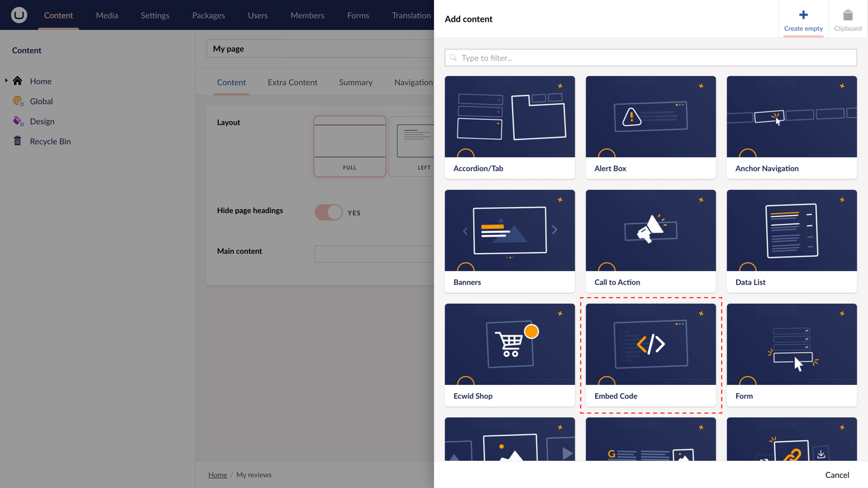Click the Form card label
Screen dimensions: 868x488
744,396
